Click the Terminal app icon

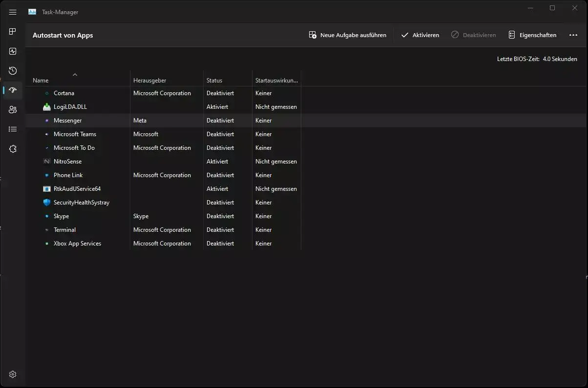[47, 230]
